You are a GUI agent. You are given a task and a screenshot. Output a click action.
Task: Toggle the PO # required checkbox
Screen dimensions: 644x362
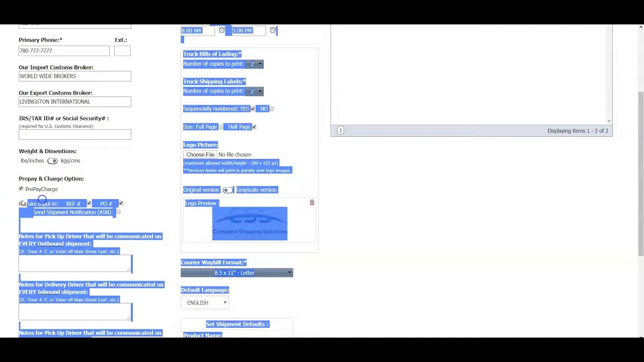coord(121,204)
